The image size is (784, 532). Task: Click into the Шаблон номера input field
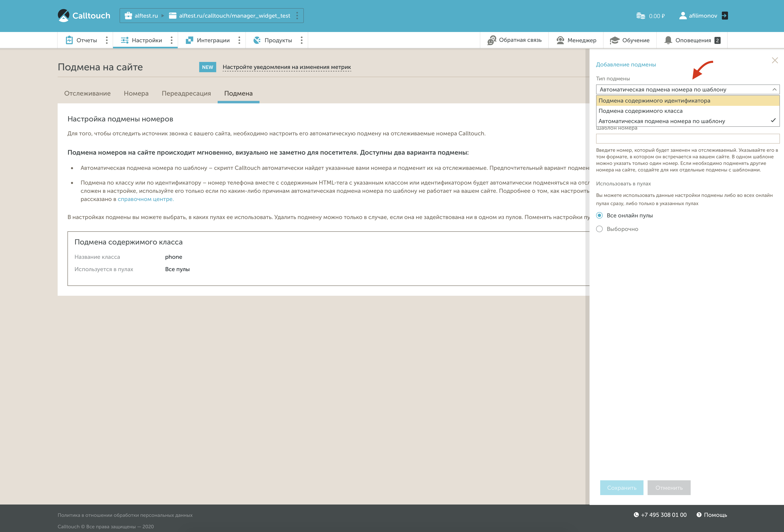[x=688, y=139]
